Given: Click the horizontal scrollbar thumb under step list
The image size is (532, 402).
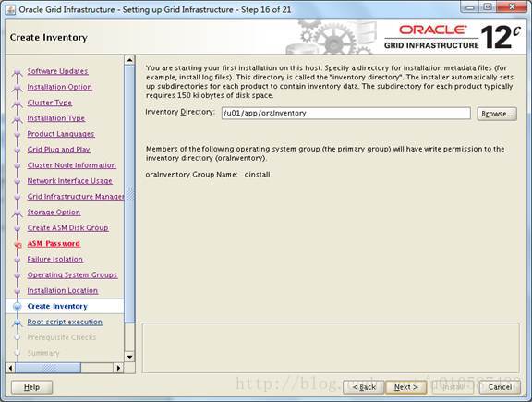Looking at the screenshot, I should click(x=48, y=368).
